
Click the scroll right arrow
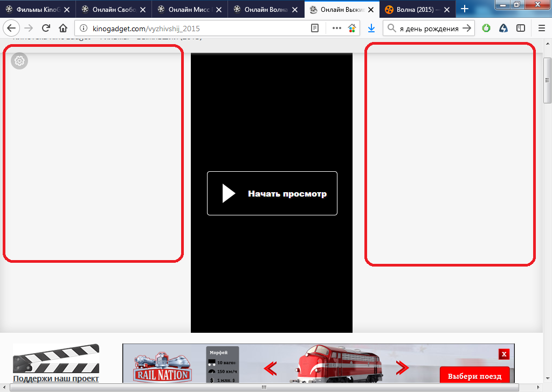tap(539, 388)
